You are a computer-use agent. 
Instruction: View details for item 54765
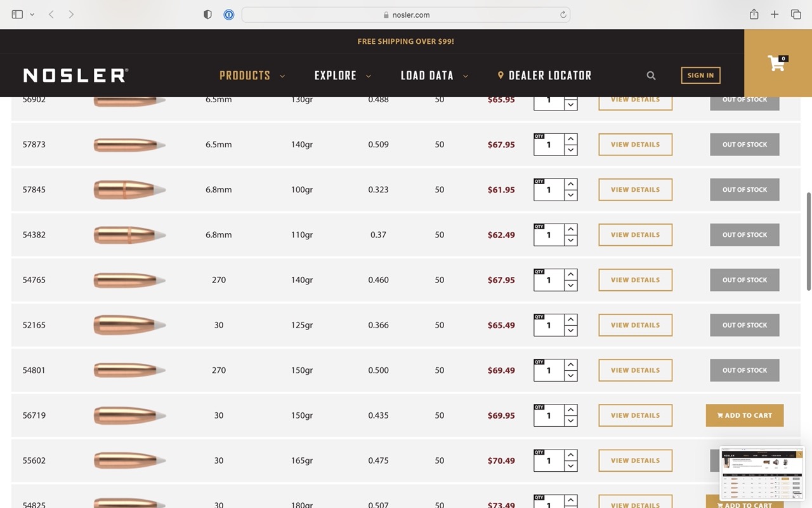pos(635,280)
